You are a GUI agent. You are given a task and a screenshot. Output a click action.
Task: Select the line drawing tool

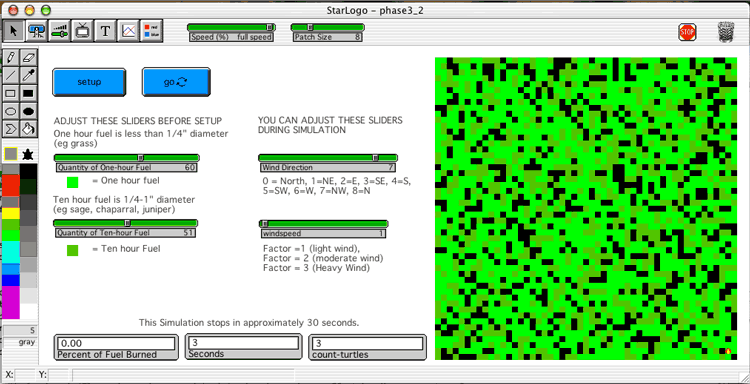pyautogui.click(x=11, y=76)
